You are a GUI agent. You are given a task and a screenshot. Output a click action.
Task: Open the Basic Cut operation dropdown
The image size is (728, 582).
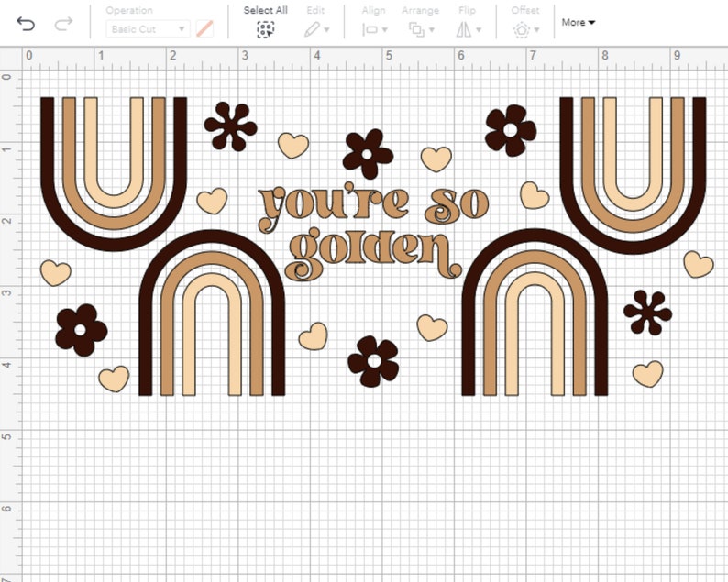tap(148, 29)
